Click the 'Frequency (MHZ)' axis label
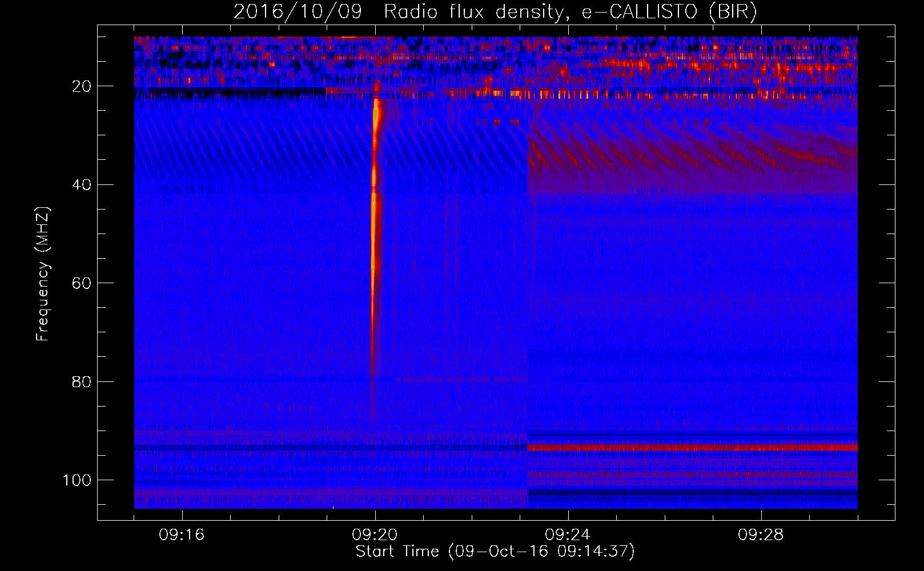The height and width of the screenshot is (571, 924). pos(43,274)
